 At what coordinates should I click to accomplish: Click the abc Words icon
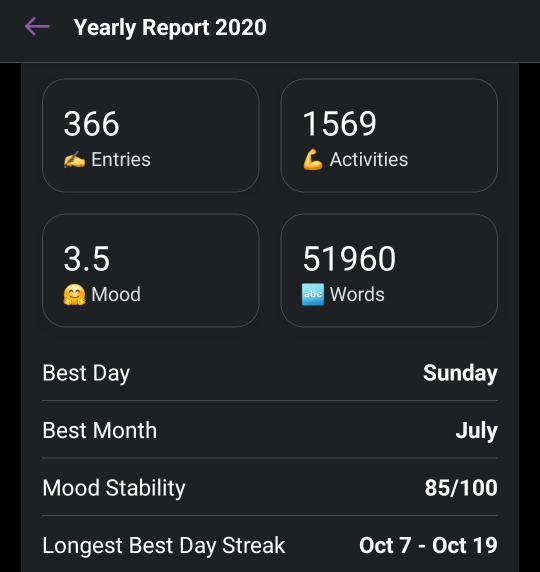point(313,294)
